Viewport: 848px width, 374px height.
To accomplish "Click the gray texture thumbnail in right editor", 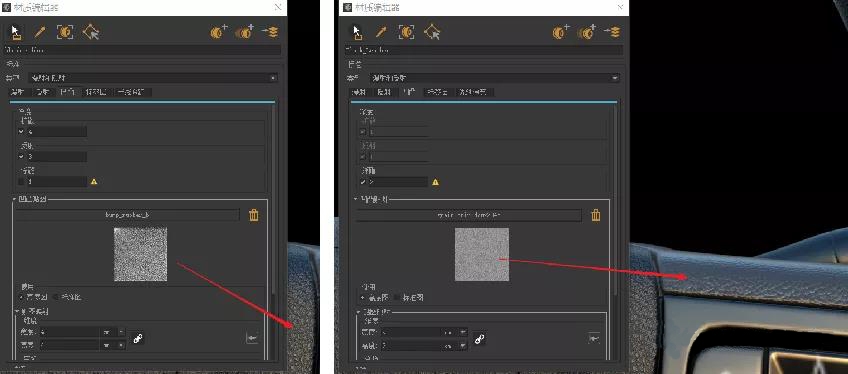I will [482, 254].
